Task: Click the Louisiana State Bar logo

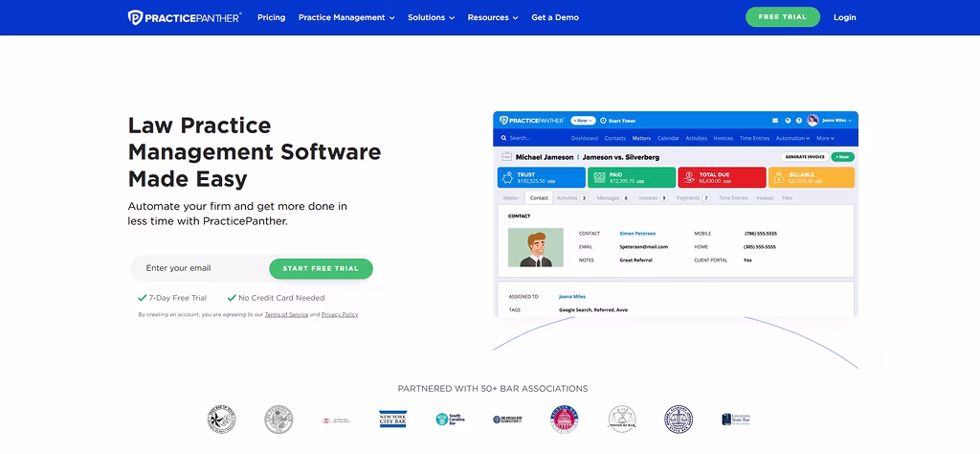Action: (736, 420)
